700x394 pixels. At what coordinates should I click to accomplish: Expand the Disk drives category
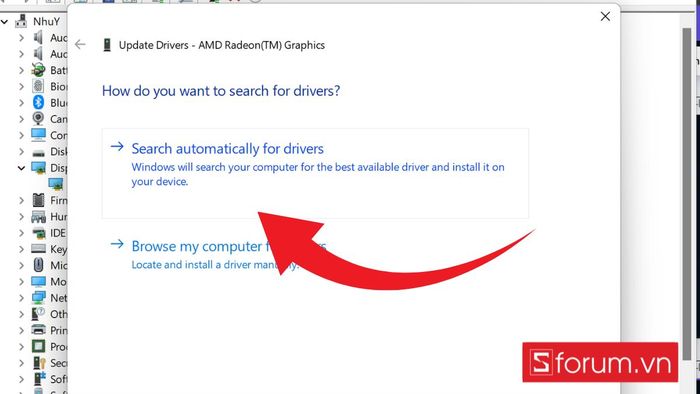pos(21,151)
